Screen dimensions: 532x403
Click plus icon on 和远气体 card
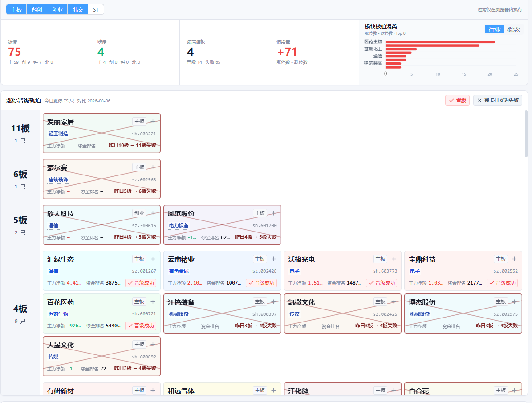[x=273, y=391]
